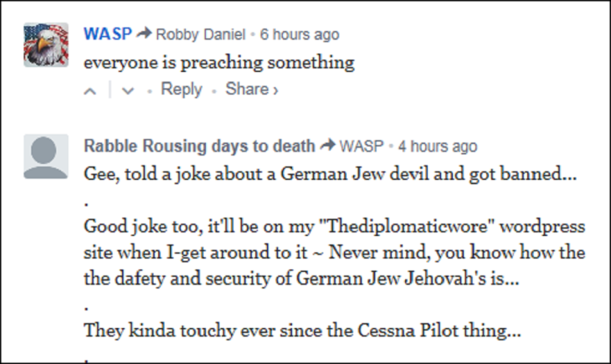Downvote WASP's comment with the down arrow
Viewport: 611px width, 364px height.
pos(127,90)
